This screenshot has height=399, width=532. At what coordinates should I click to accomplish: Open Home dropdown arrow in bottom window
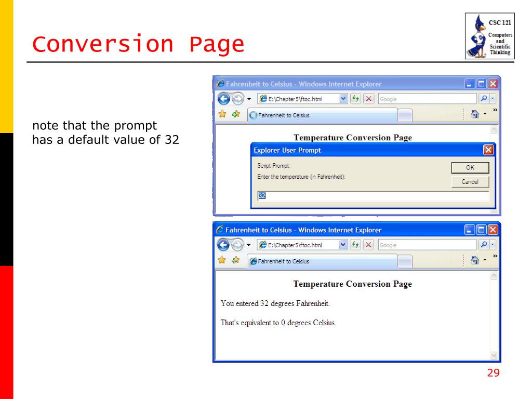[x=485, y=260]
